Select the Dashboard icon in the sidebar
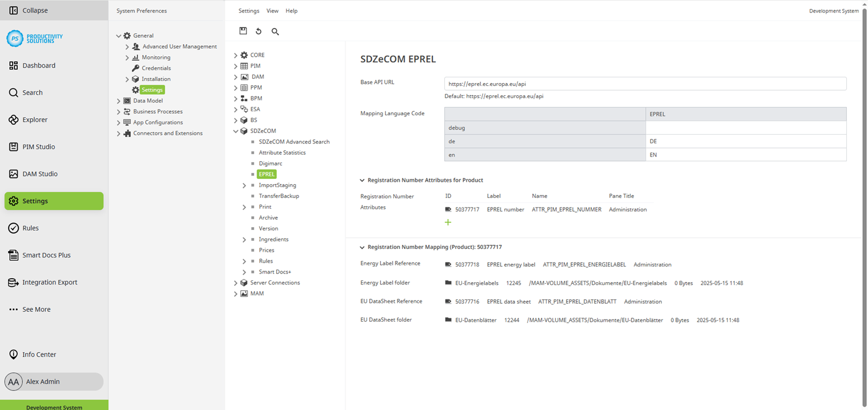 14,65
